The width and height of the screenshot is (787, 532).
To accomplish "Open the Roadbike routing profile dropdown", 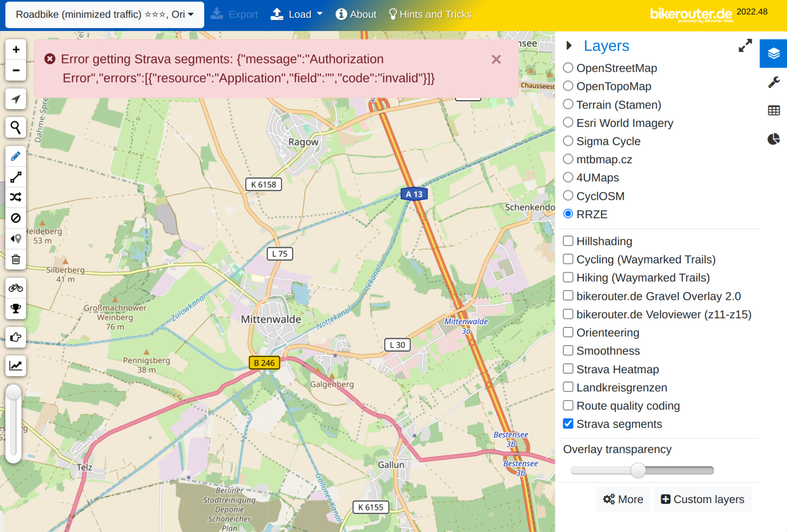I will pyautogui.click(x=104, y=15).
